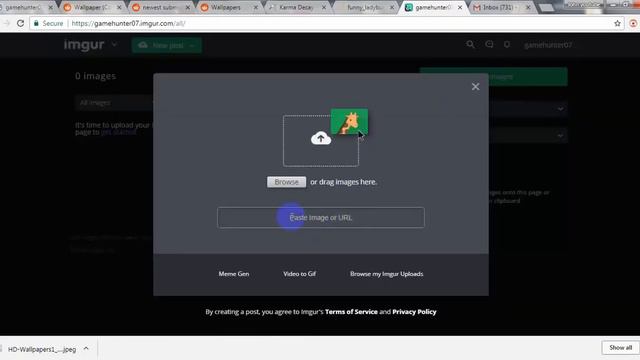The height and width of the screenshot is (360, 640).
Task: Open Video to Gif
Action: click(300, 274)
